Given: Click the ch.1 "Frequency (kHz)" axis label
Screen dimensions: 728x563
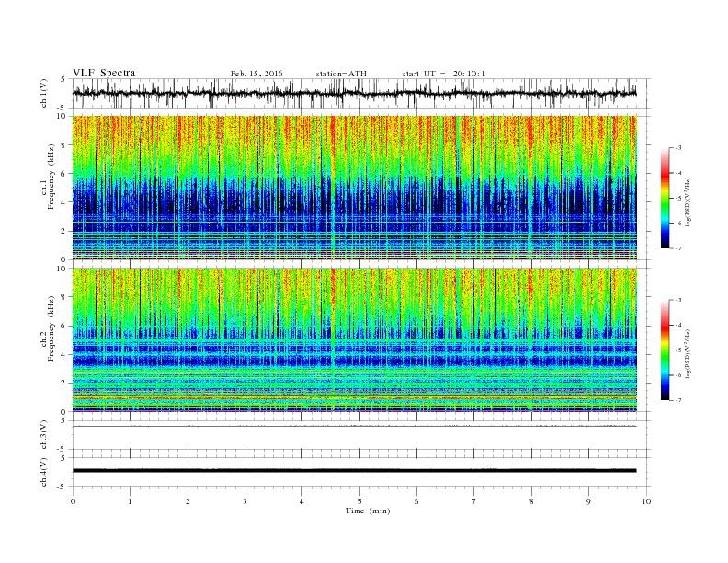Looking at the screenshot, I should coord(51,177).
